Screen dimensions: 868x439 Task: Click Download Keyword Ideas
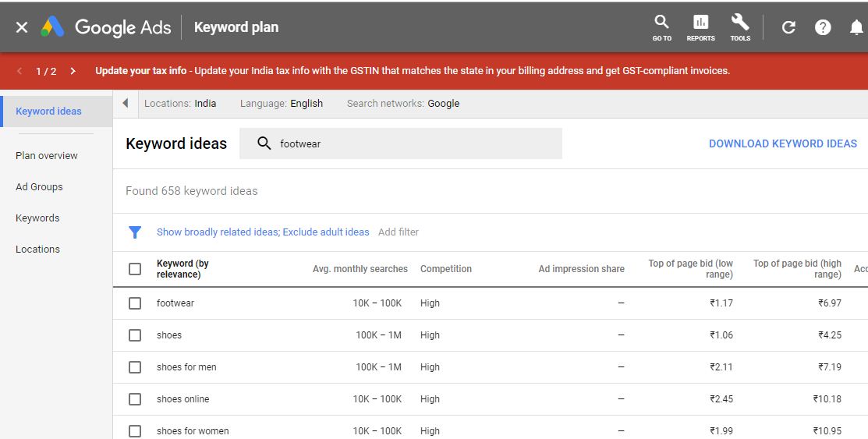click(x=782, y=143)
